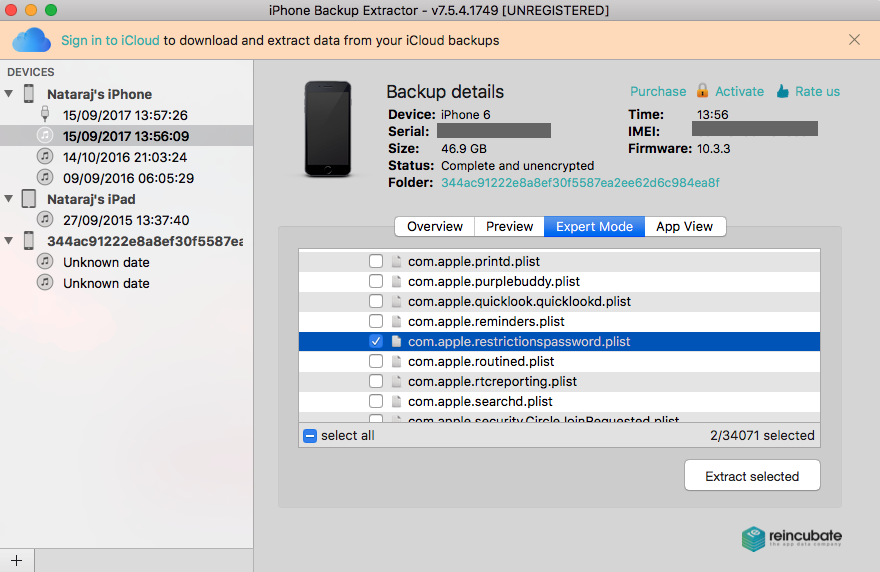Click the Extract selected button
This screenshot has width=880, height=572.
tap(752, 476)
